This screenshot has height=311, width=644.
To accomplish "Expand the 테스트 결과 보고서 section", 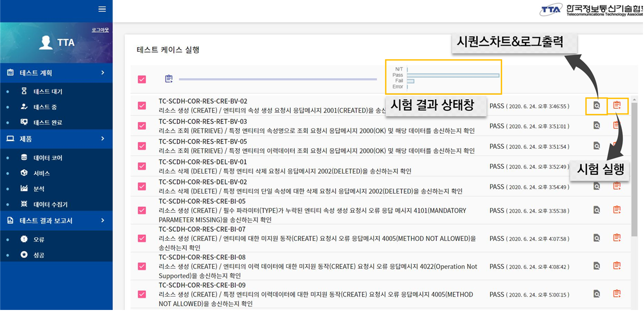I will point(56,221).
